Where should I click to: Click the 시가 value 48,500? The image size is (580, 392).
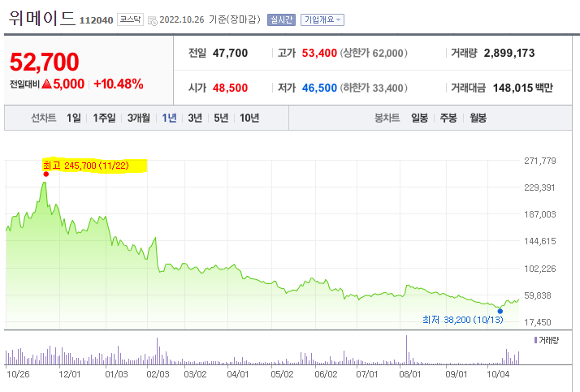[230, 88]
